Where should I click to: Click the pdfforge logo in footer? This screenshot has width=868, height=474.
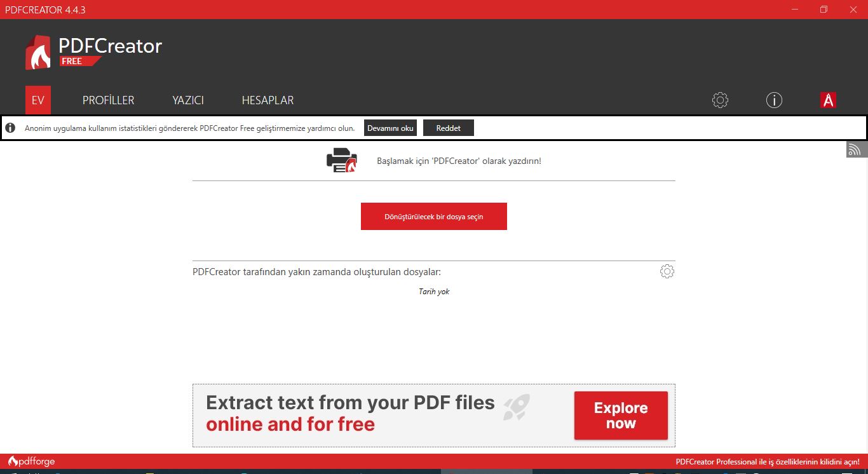(x=31, y=462)
